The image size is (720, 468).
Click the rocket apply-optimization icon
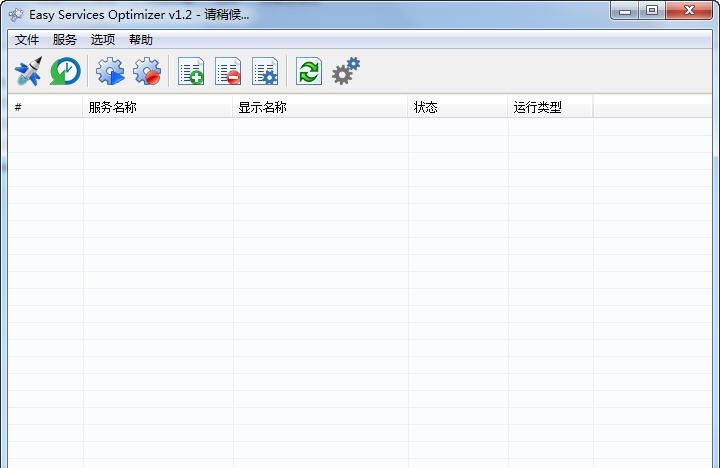(28, 71)
